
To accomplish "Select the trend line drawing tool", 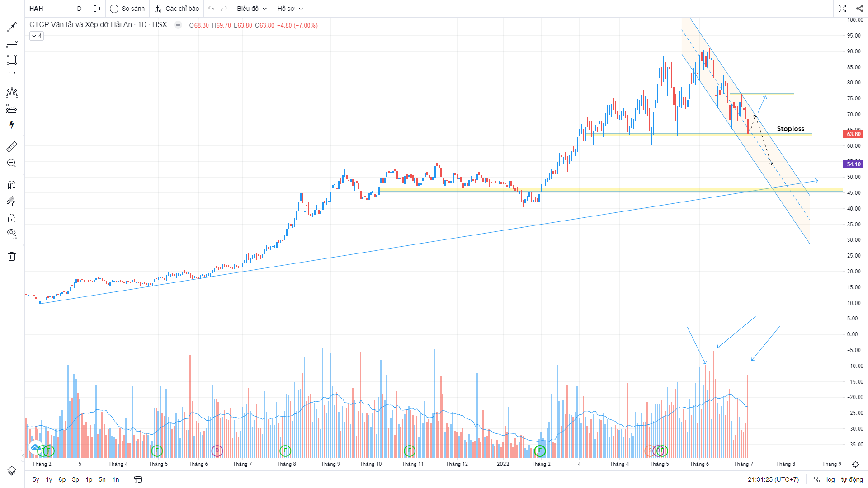I will [x=12, y=27].
